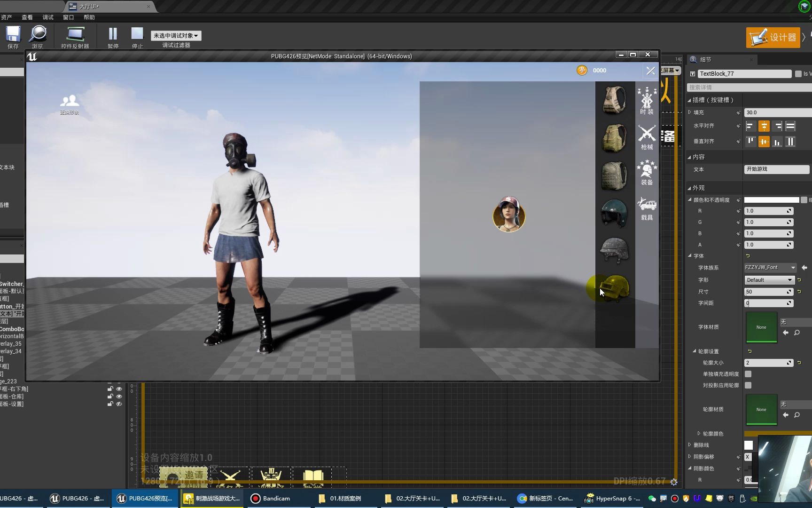Screen dimensions: 812x508
Task: Open the Widget Reflector (控件反射器) tool
Action: [75, 36]
